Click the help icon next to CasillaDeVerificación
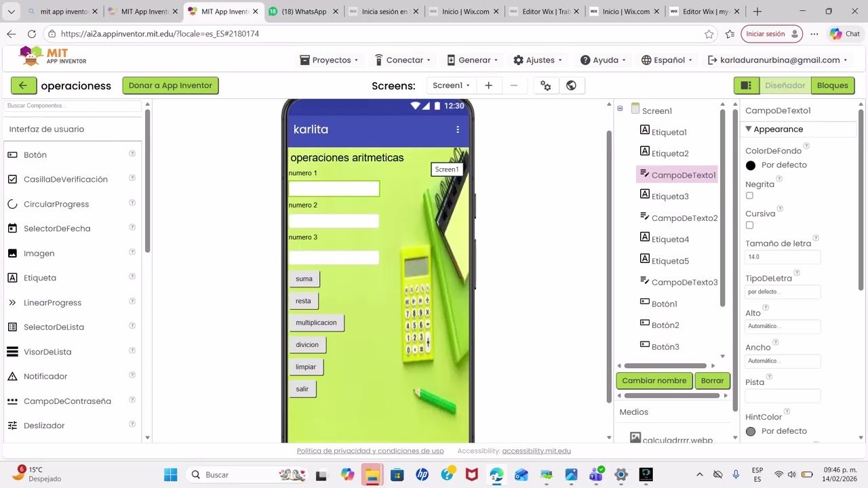 pyautogui.click(x=132, y=178)
